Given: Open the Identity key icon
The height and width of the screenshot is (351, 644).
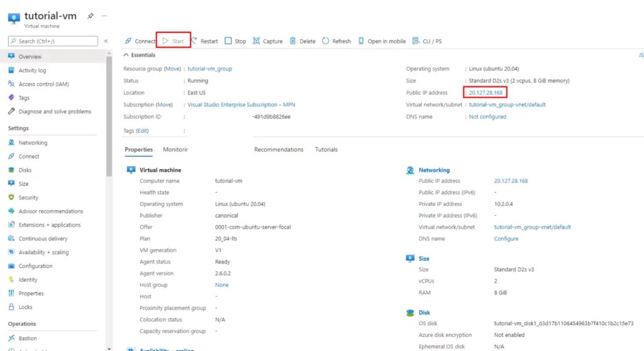Looking at the screenshot, I should point(11,279).
